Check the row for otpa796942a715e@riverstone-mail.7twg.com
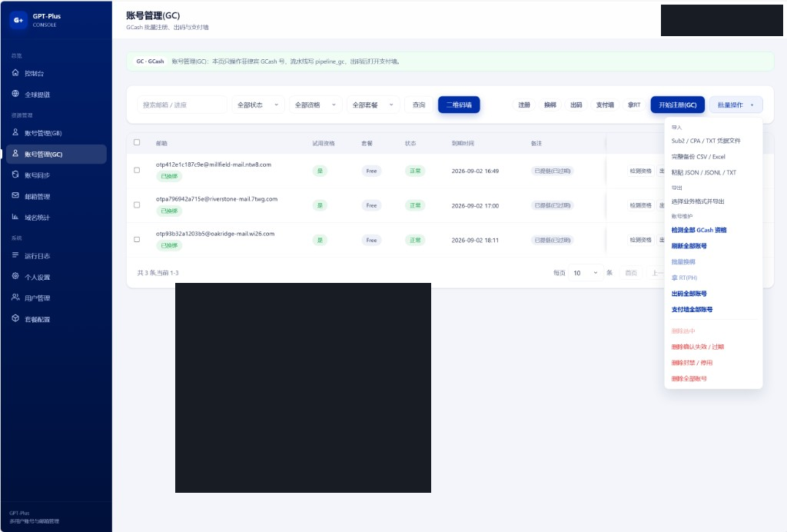The width and height of the screenshot is (787, 532). point(137,204)
